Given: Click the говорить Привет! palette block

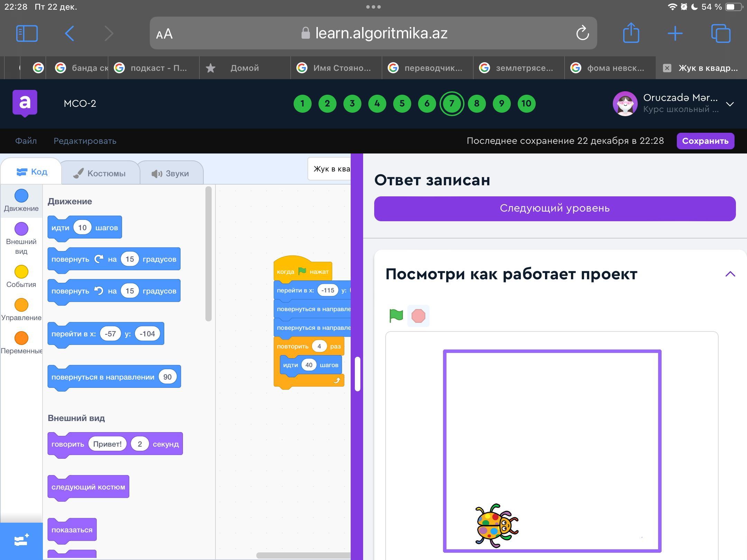Looking at the screenshot, I should point(115,444).
